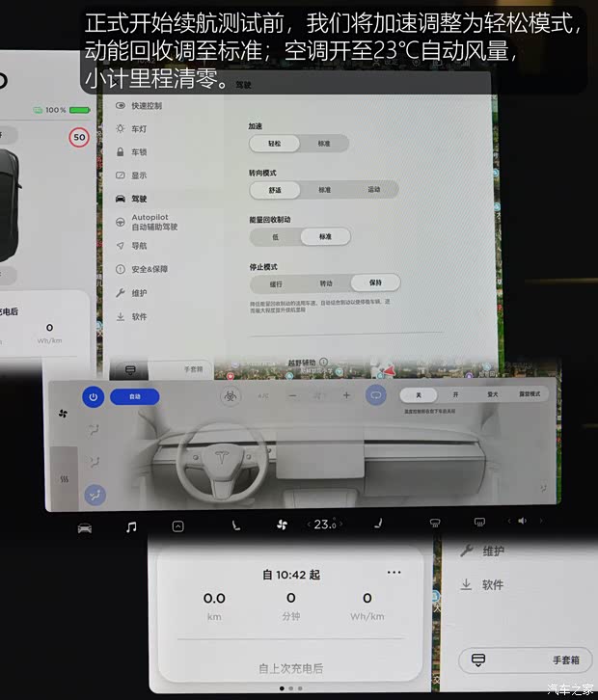598x700 pixels.
Task: Activate the bioweapon defense mode icon
Action: click(231, 396)
